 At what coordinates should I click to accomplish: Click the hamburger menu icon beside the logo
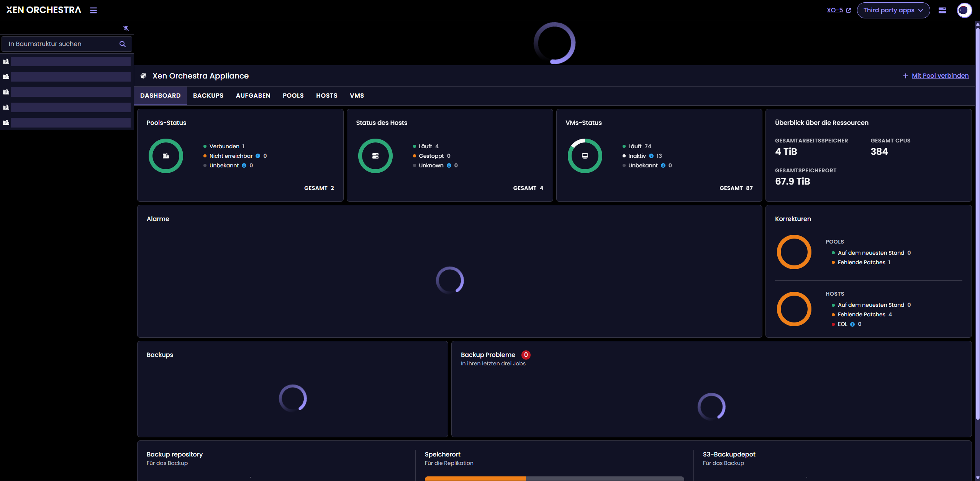pos(93,10)
